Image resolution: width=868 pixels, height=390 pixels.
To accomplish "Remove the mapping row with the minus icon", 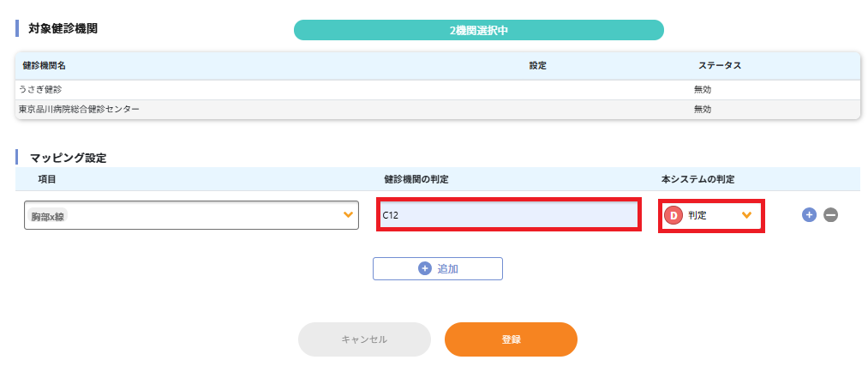I will 830,215.
